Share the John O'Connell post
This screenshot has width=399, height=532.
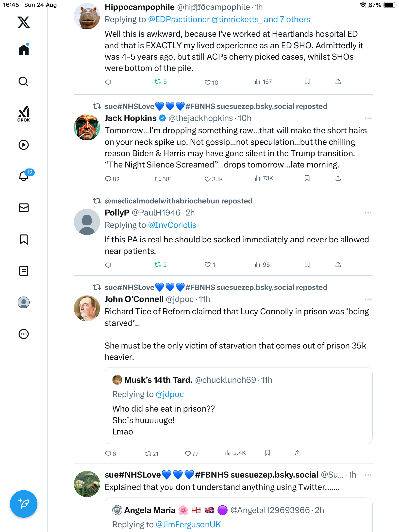pyautogui.click(x=298, y=453)
